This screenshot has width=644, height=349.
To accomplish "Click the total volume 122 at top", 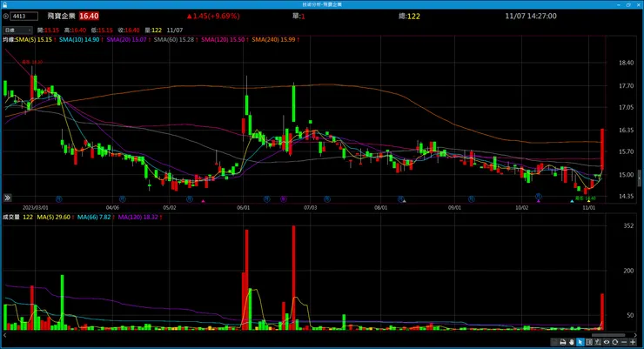I will 413,17.
